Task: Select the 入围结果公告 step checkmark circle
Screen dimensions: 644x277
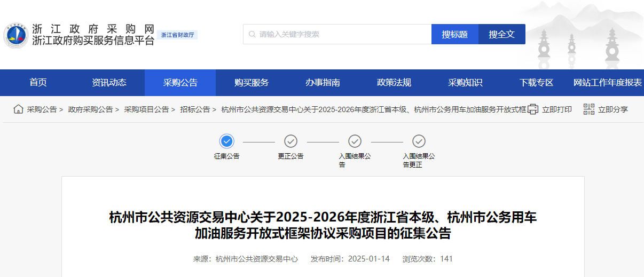Action: 355,141
